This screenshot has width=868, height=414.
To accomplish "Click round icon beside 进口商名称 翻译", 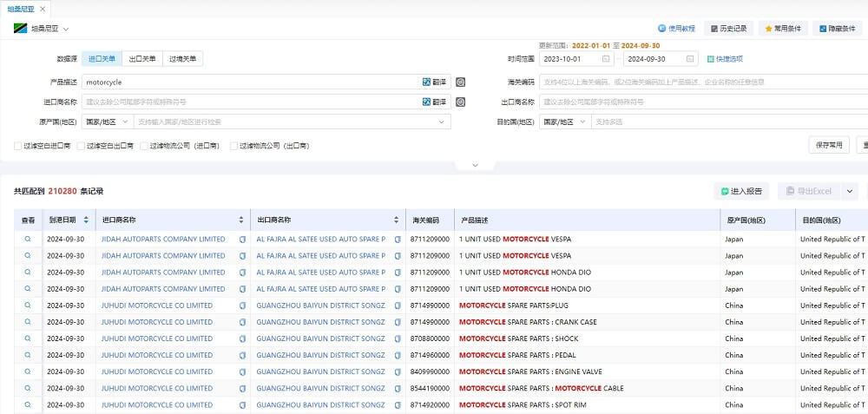I will (x=461, y=102).
